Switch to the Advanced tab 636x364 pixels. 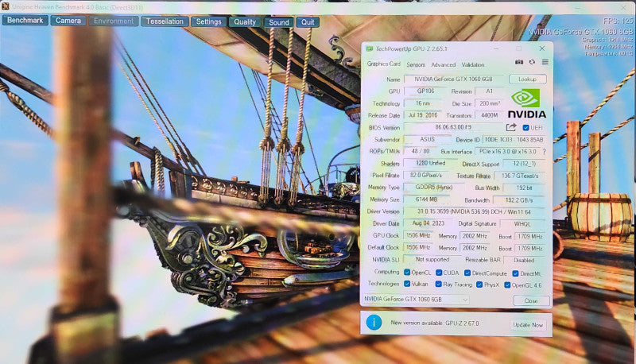pos(444,64)
